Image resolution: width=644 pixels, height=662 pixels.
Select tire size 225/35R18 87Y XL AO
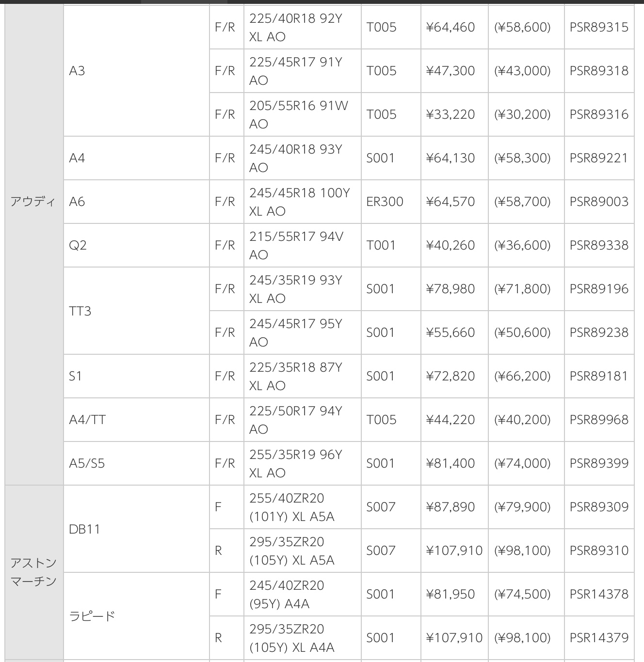tap(296, 376)
